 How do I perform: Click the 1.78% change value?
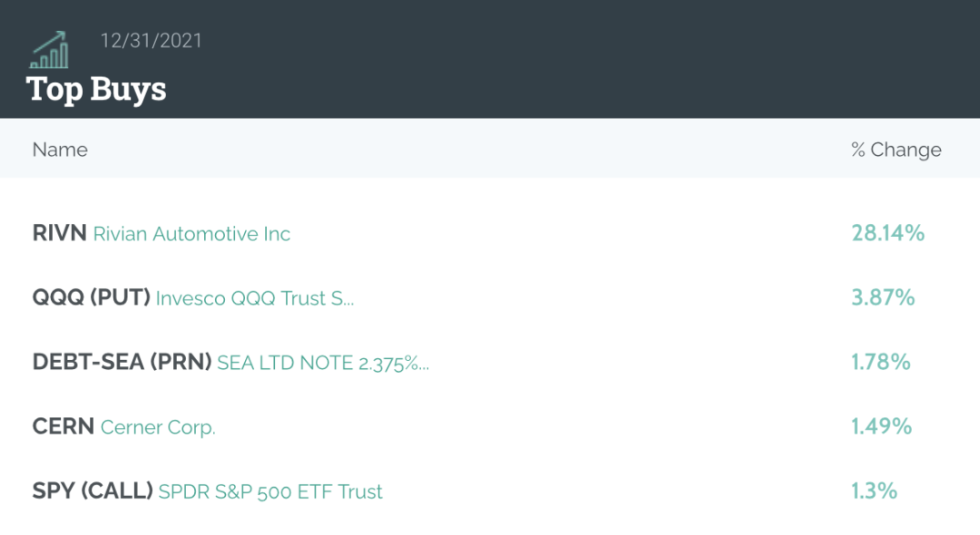click(x=880, y=362)
